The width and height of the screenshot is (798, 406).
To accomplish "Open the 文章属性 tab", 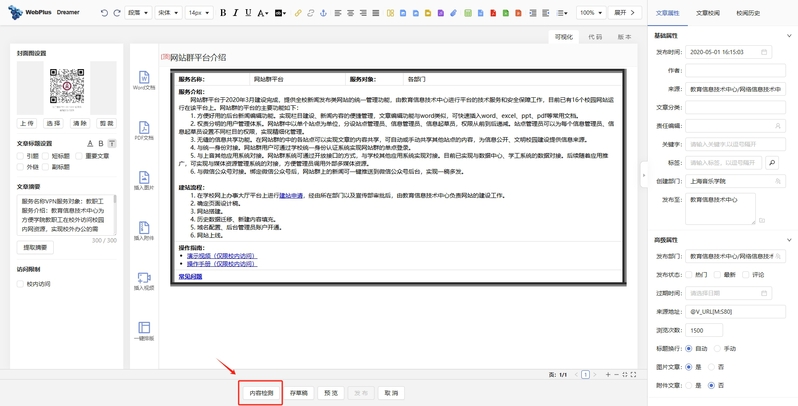I will [x=667, y=13].
